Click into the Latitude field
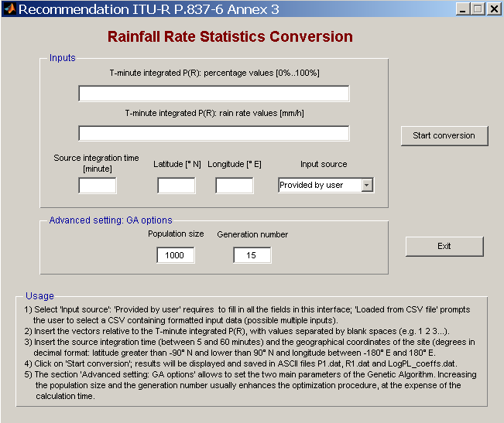Screen dimensions: 504x423 coord(177,186)
